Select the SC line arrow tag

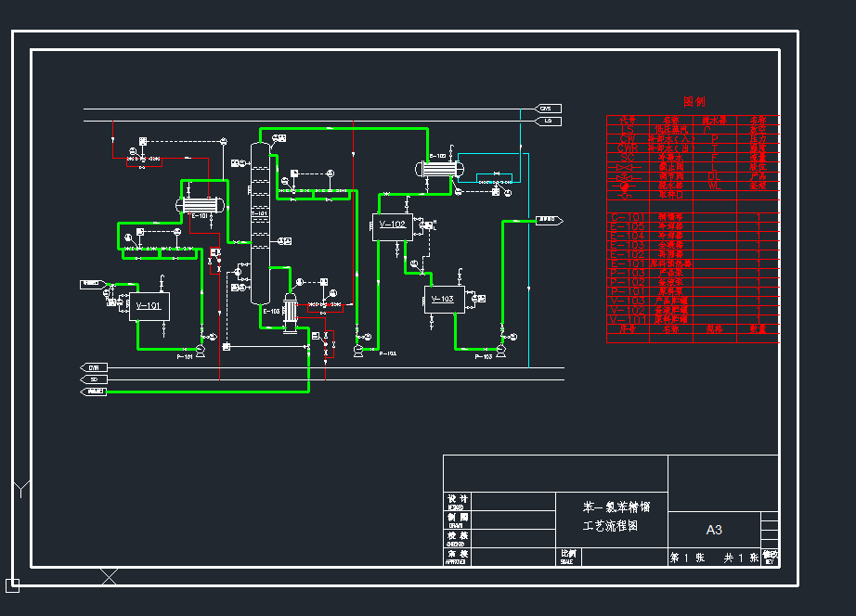94,379
